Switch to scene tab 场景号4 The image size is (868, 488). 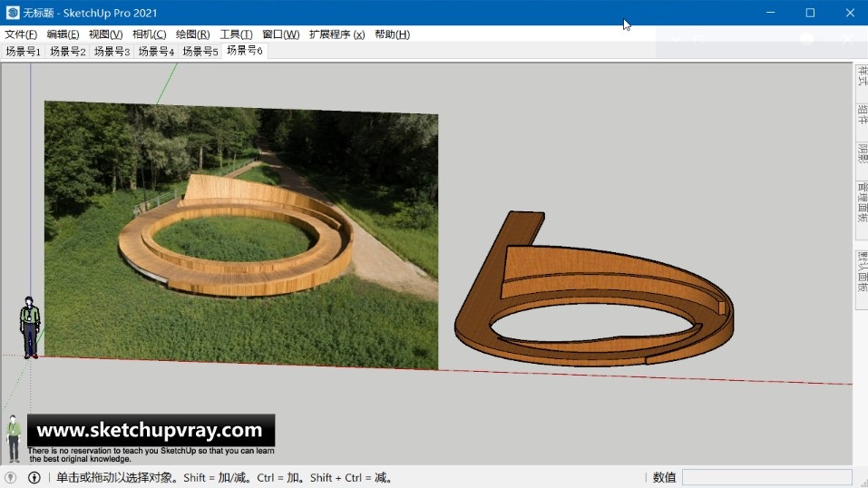156,52
